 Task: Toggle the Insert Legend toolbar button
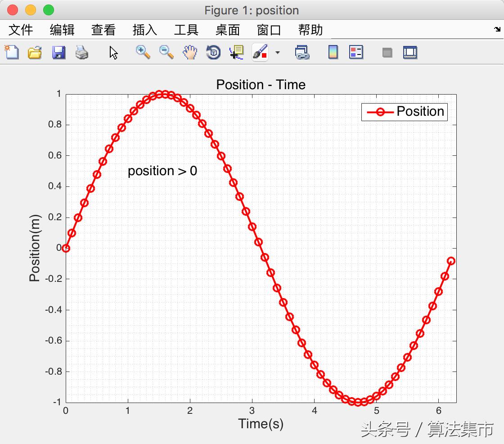[x=356, y=52]
